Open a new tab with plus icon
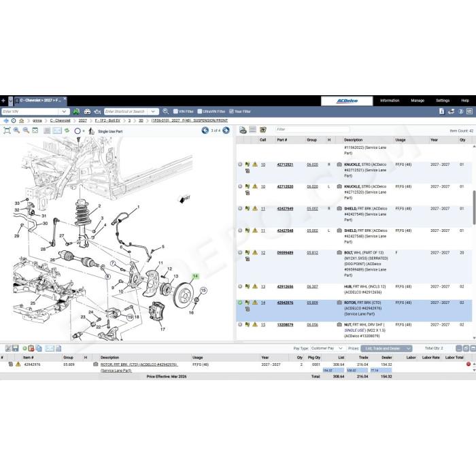The width and height of the screenshot is (476, 476). coord(3,101)
